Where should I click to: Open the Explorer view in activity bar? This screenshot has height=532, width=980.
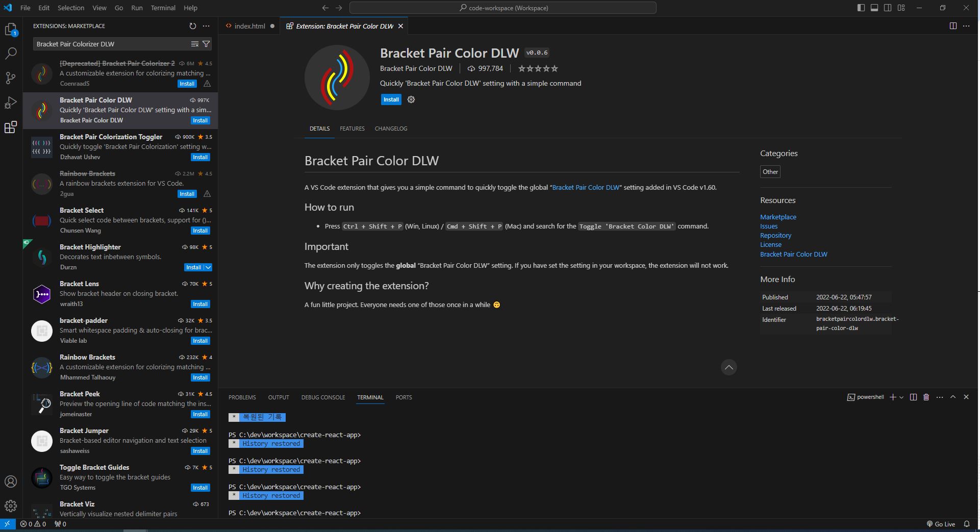click(11, 30)
